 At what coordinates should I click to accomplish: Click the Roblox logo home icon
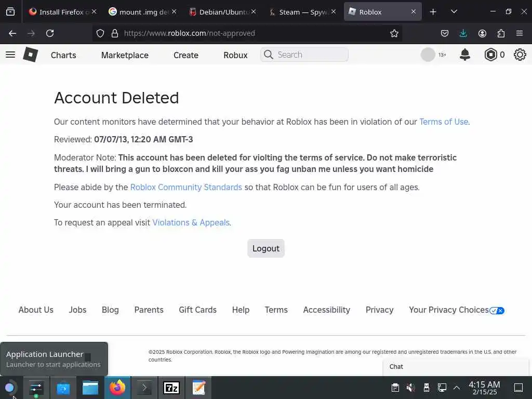[30, 54]
